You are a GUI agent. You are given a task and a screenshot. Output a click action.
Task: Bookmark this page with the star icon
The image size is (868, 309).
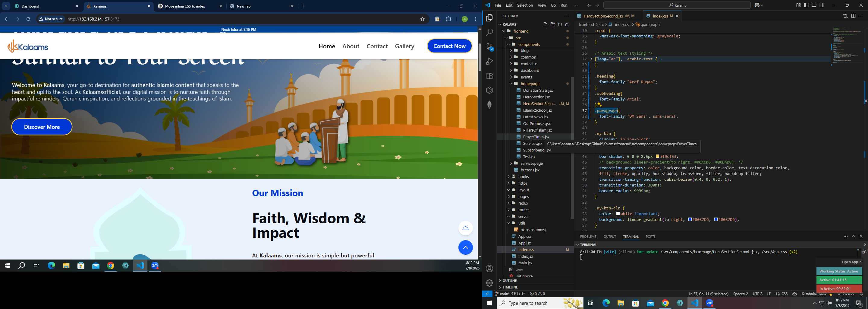pos(422,19)
